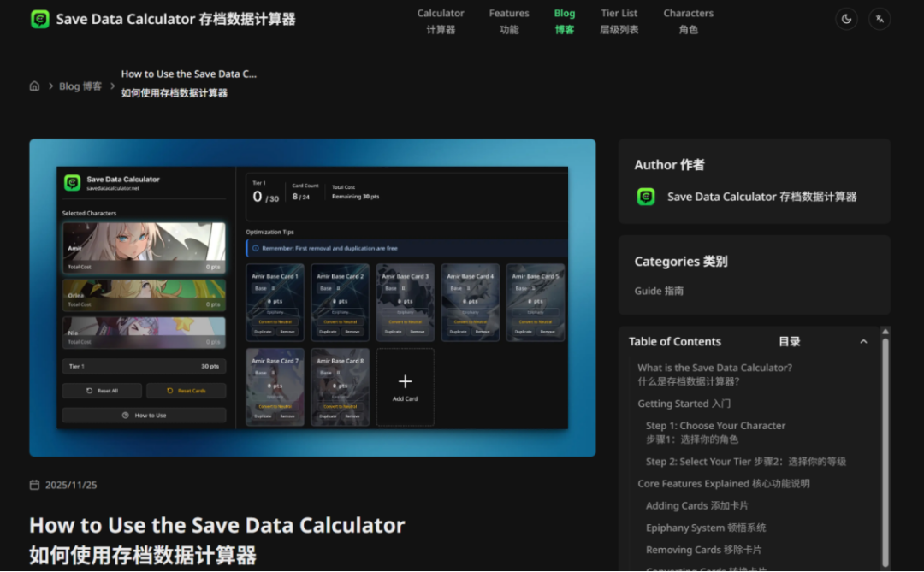The image size is (924, 572).
Task: Click the calendar icon beside 2025/11/25
Action: (35, 485)
